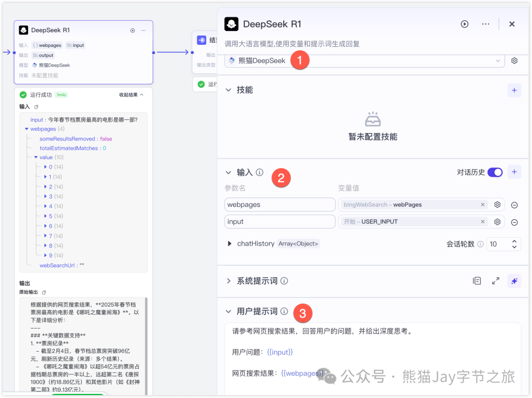
Task: Collapse results with 收起结果
Action: (x=131, y=95)
